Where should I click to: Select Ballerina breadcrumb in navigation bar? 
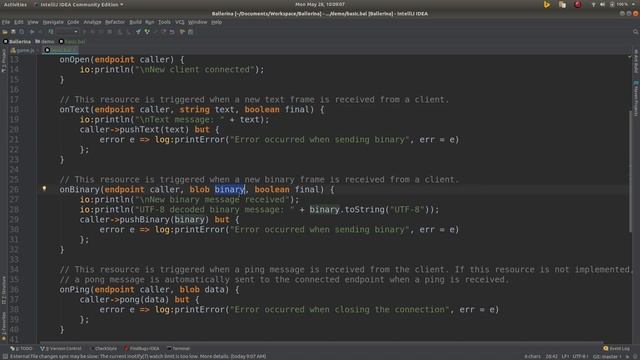click(17, 42)
